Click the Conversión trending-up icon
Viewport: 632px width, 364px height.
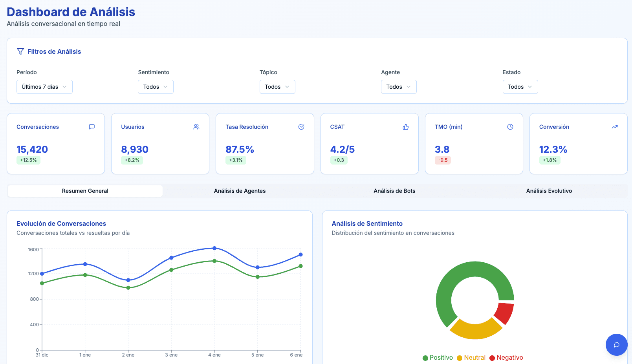coord(615,127)
